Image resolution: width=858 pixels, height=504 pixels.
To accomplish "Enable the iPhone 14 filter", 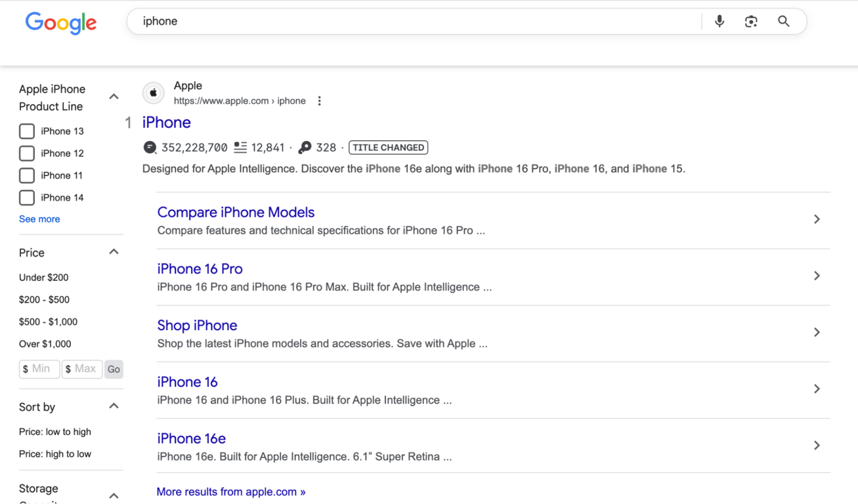I will pyautogui.click(x=26, y=198).
